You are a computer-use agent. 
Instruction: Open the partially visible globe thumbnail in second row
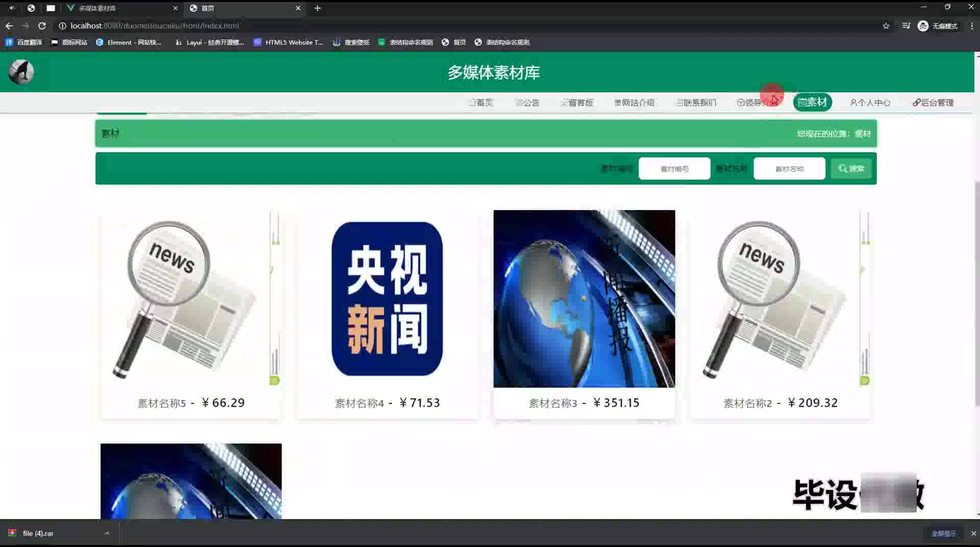point(191,481)
